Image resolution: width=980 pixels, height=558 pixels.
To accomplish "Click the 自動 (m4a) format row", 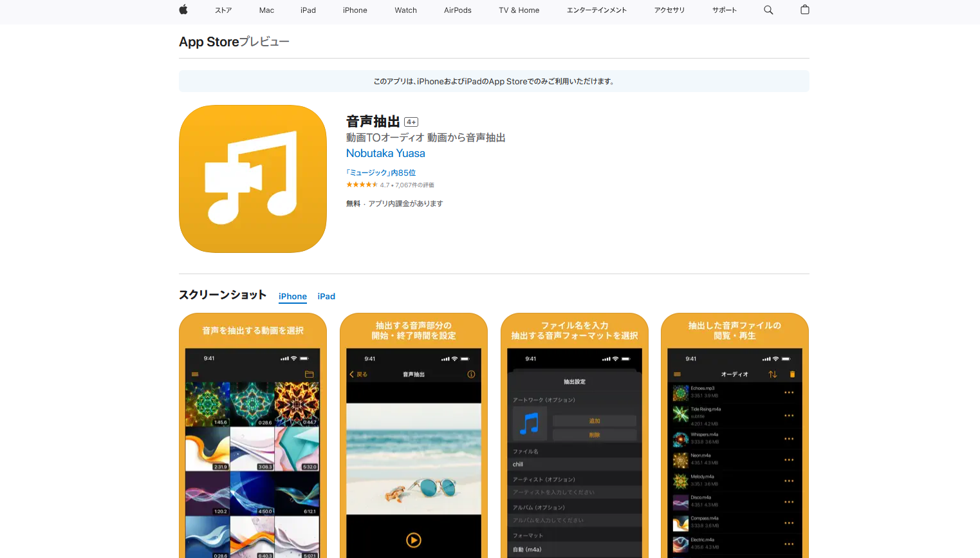I will pyautogui.click(x=575, y=550).
